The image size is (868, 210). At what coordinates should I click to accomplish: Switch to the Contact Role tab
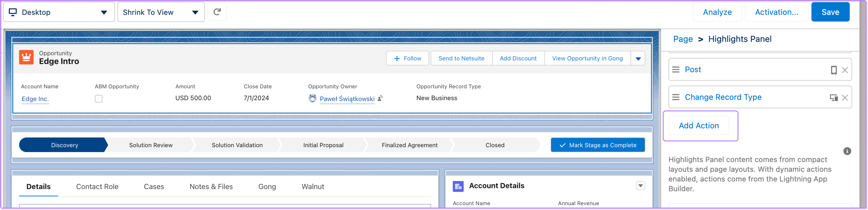(97, 186)
